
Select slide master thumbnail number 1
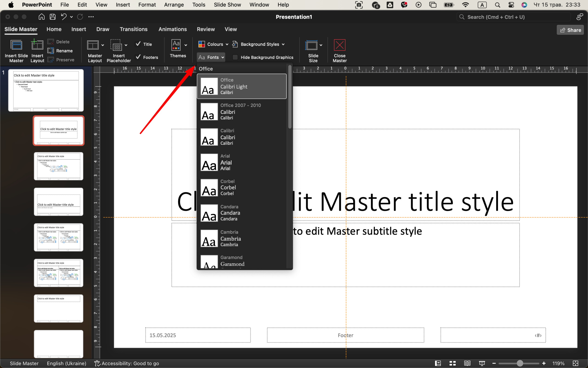pos(46,90)
